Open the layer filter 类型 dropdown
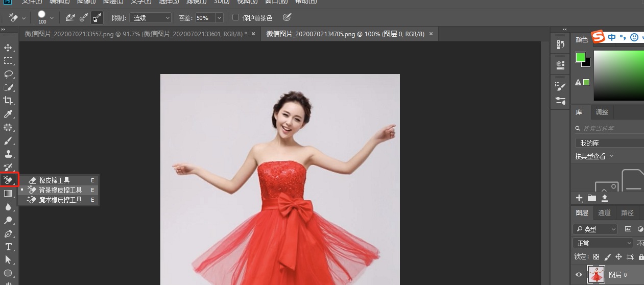This screenshot has width=644, height=285. (594, 229)
